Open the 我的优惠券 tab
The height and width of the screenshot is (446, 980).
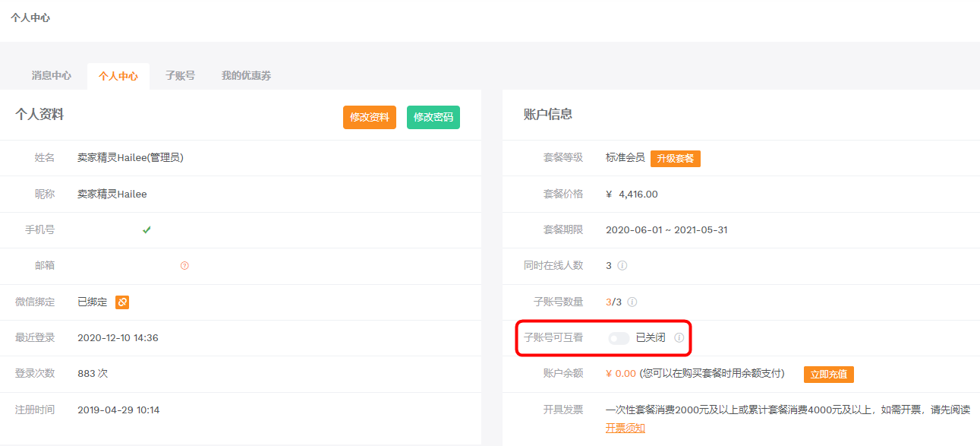246,76
